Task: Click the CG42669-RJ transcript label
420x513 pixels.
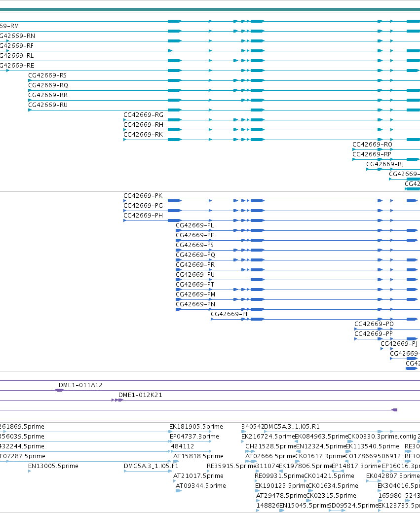Action: pos(384,164)
